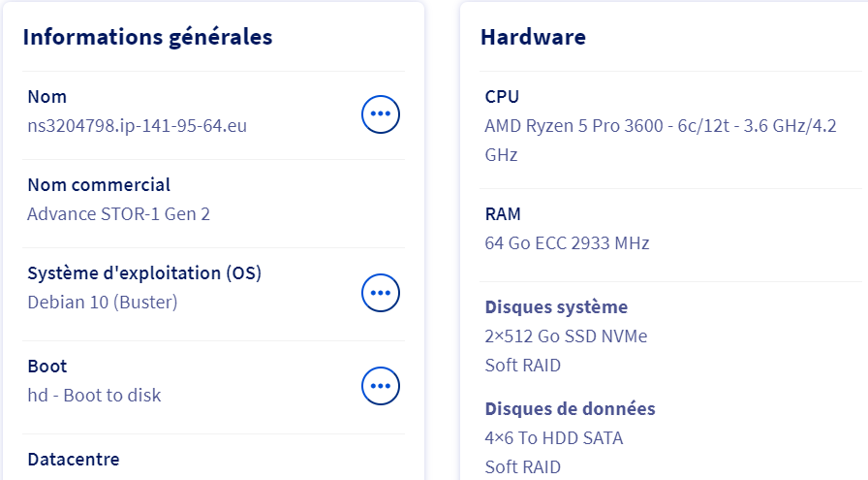Click the Disques système label

click(556, 307)
